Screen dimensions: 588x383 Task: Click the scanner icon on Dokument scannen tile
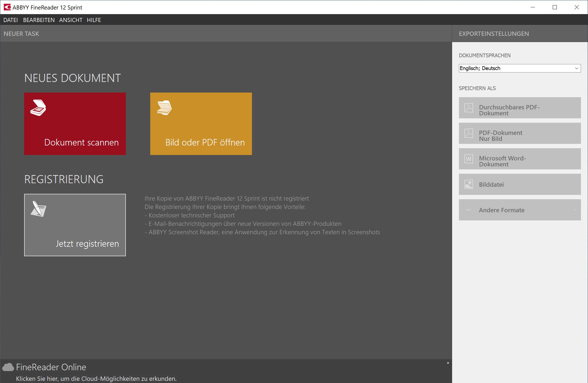(x=38, y=108)
